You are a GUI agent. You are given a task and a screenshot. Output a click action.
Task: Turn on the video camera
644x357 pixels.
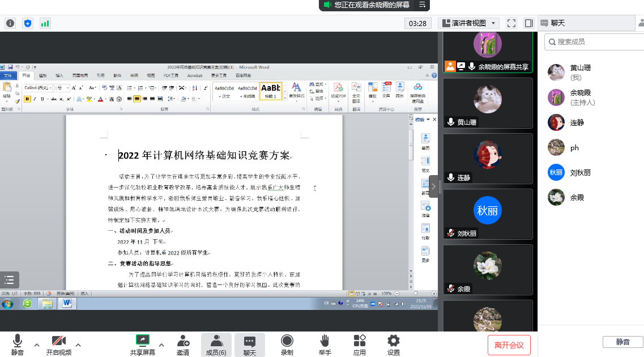[x=59, y=345]
